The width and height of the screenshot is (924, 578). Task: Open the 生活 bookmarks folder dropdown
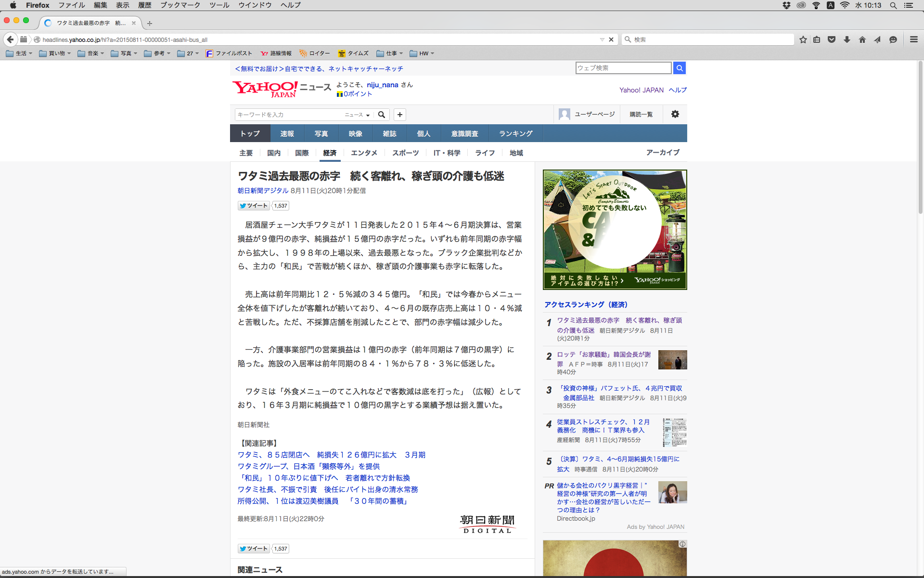click(19, 53)
